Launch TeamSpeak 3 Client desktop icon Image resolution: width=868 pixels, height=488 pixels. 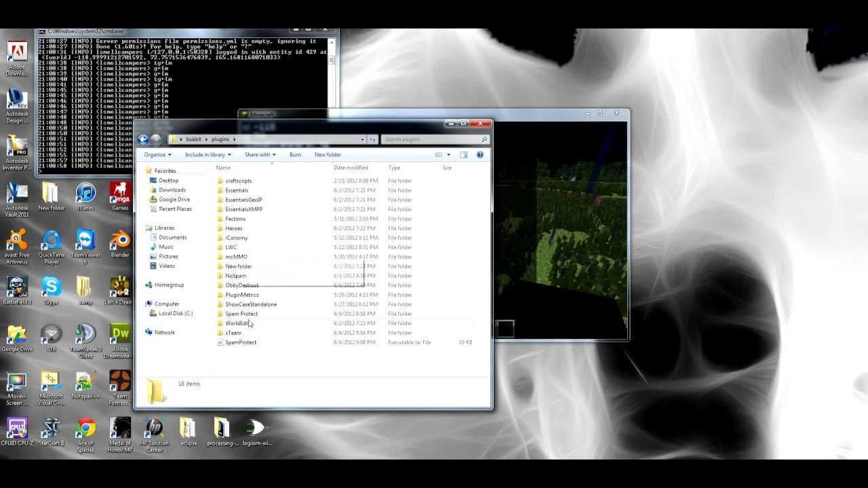[x=85, y=341]
